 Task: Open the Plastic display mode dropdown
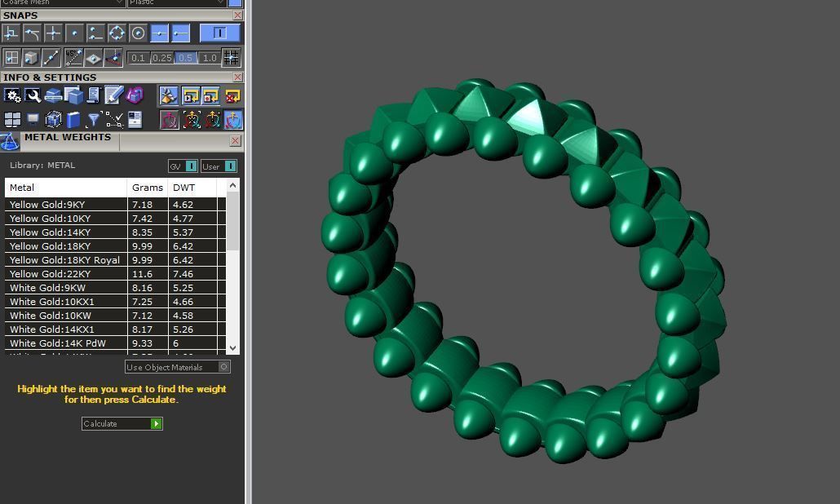[175, 3]
